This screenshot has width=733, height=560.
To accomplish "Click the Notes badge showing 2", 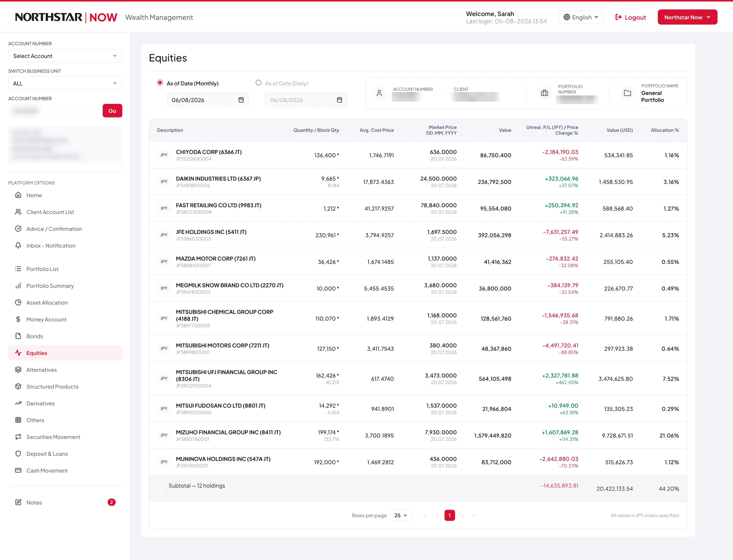I will (x=111, y=502).
